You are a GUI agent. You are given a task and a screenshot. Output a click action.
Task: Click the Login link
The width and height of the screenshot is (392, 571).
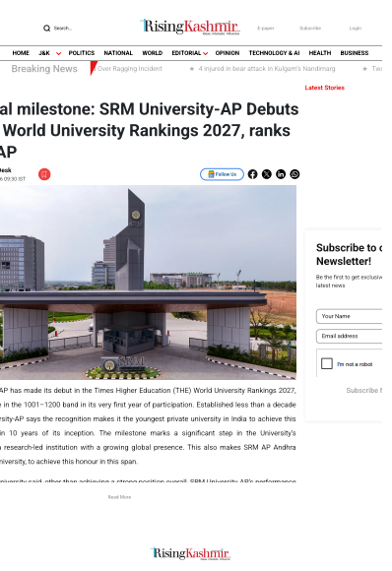[356, 28]
